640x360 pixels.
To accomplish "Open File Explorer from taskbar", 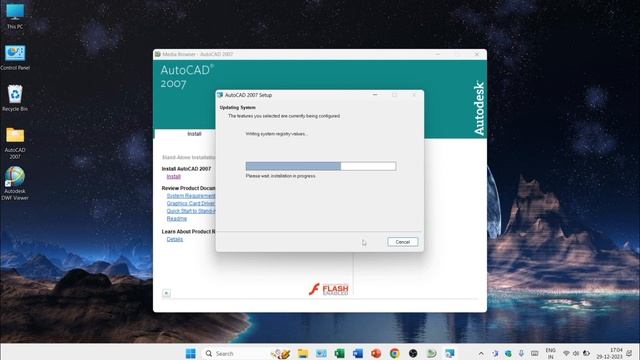I will pos(303,353).
